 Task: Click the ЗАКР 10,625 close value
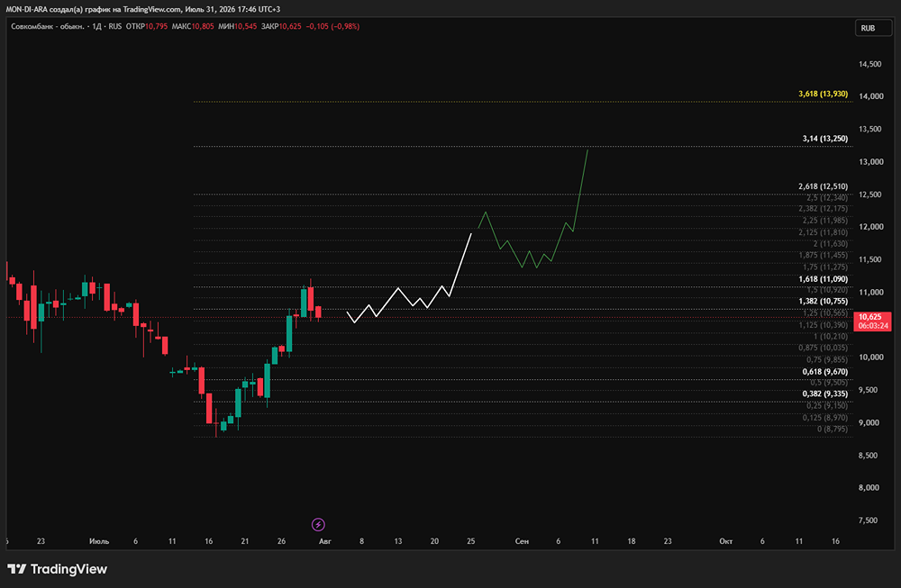click(x=281, y=26)
